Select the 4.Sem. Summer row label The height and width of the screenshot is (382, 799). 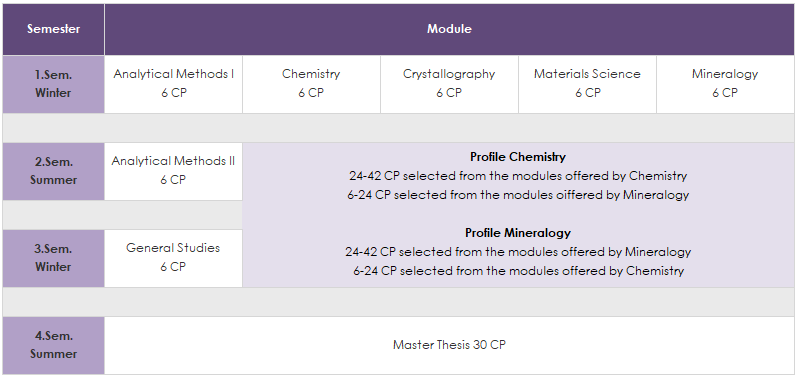[54, 345]
